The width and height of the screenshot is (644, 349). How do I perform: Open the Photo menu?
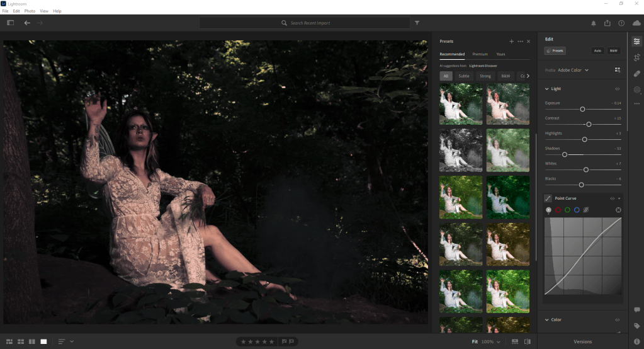(x=30, y=11)
